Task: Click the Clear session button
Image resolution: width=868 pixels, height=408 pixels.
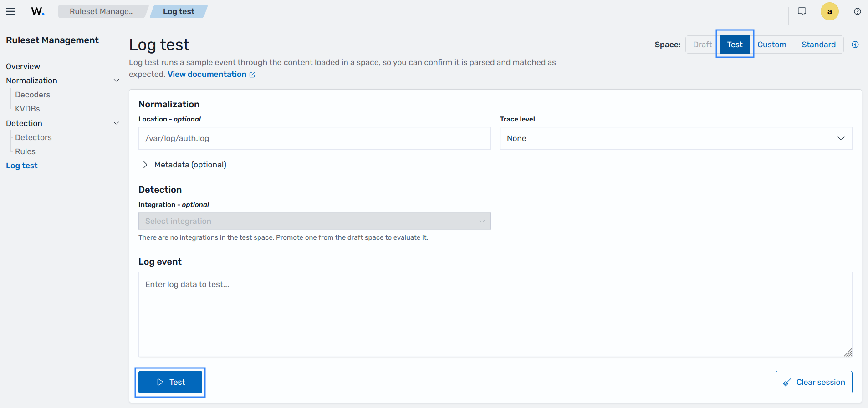Action: tap(814, 382)
